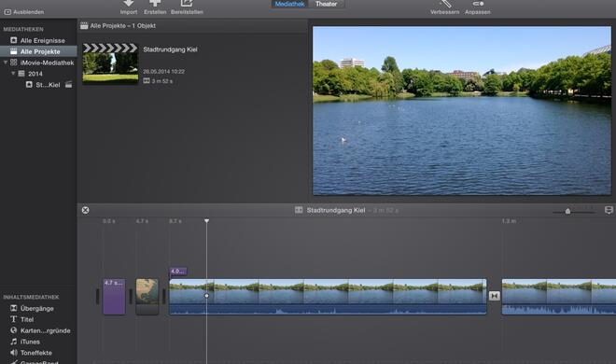Select the long lake video clip

328,297
